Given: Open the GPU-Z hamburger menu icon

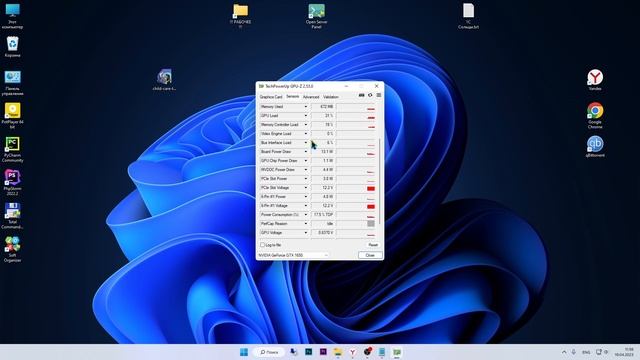Looking at the screenshot, I should coord(379,96).
